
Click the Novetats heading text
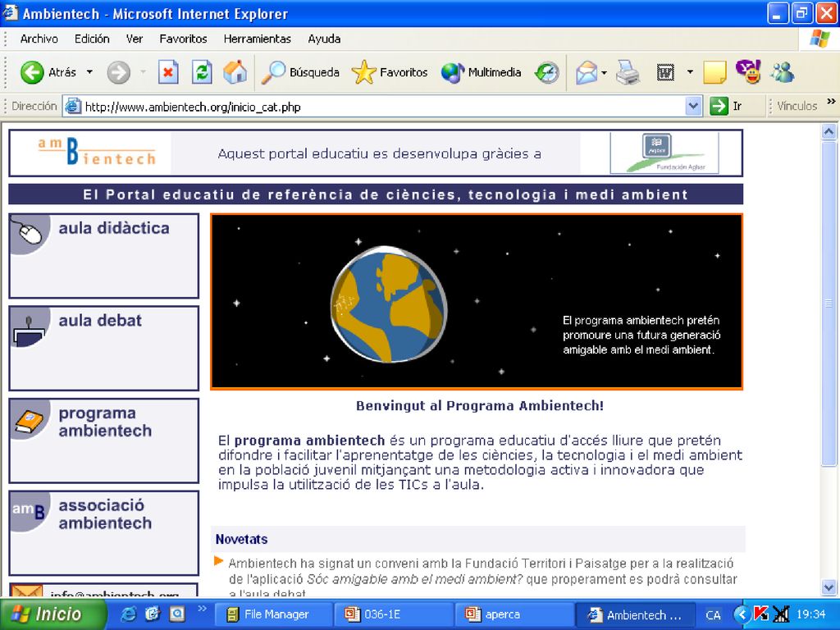pos(241,540)
